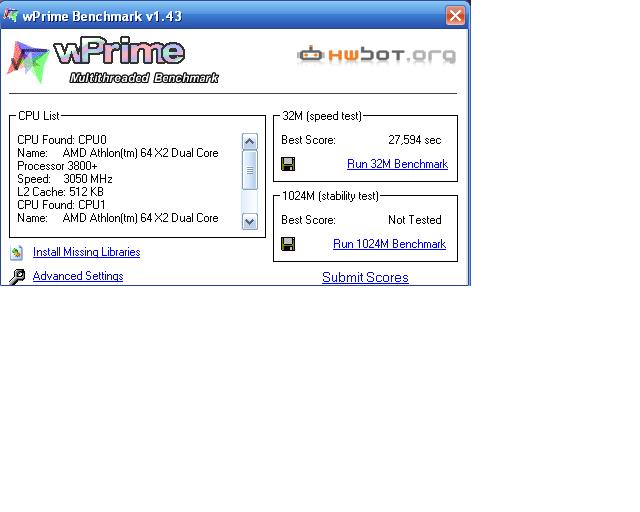The width and height of the screenshot is (640, 512).
Task: Click the '1024M (stability test)' group label
Action: tap(331, 196)
